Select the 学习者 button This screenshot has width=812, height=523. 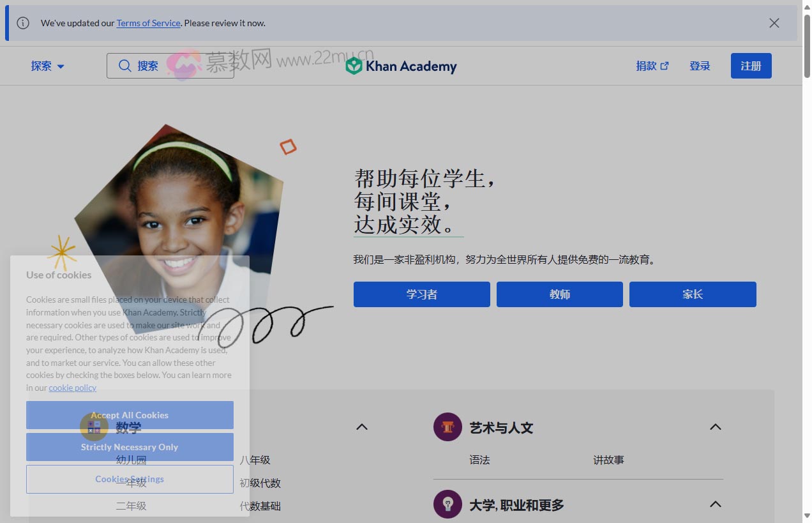coord(421,294)
